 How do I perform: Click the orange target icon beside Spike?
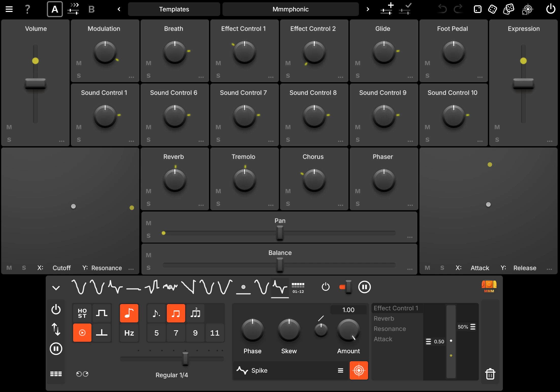coord(359,370)
